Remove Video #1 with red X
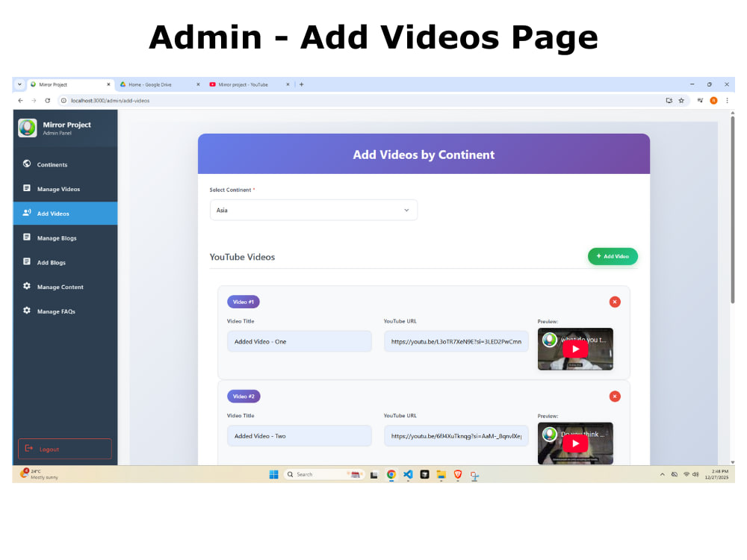The width and height of the screenshot is (747, 560). (x=615, y=302)
